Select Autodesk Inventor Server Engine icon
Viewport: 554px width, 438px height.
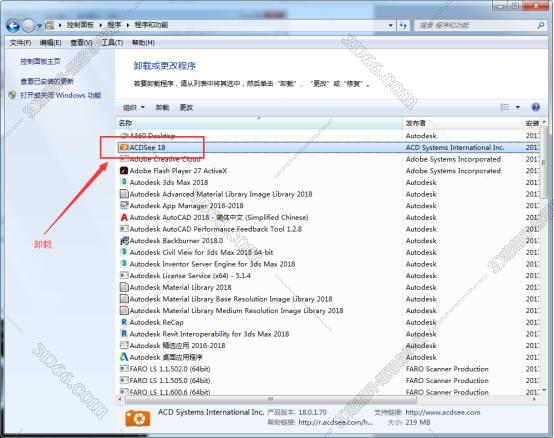[x=124, y=264]
